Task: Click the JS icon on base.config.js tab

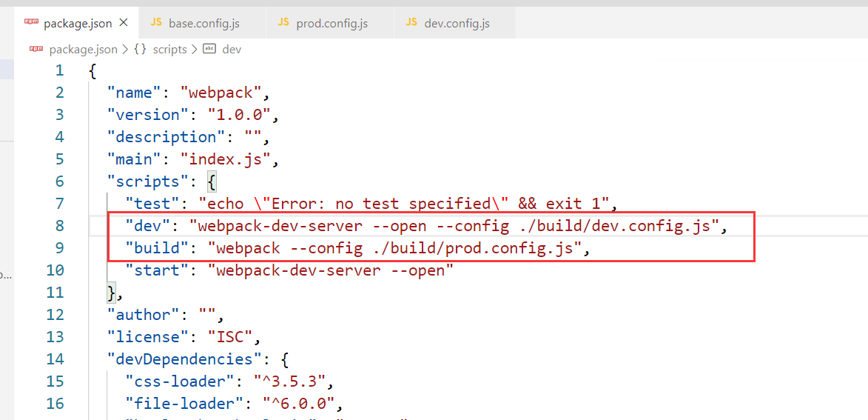Action: click(156, 23)
